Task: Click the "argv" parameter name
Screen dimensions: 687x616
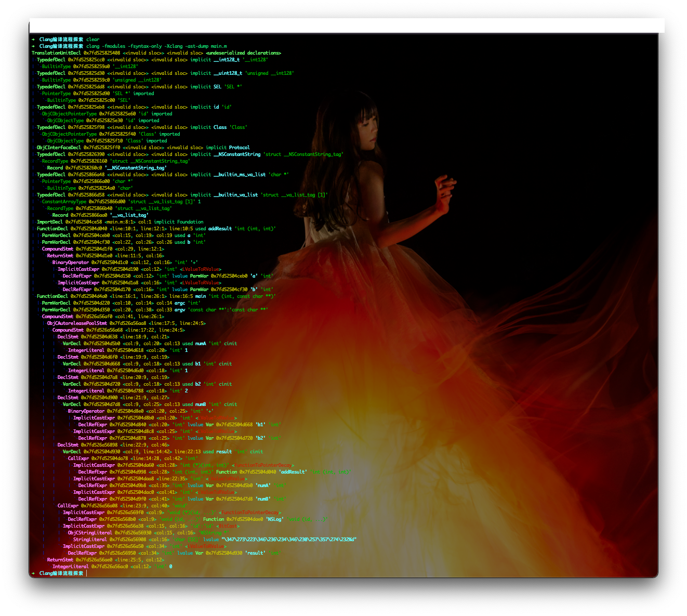Action: click(180, 310)
